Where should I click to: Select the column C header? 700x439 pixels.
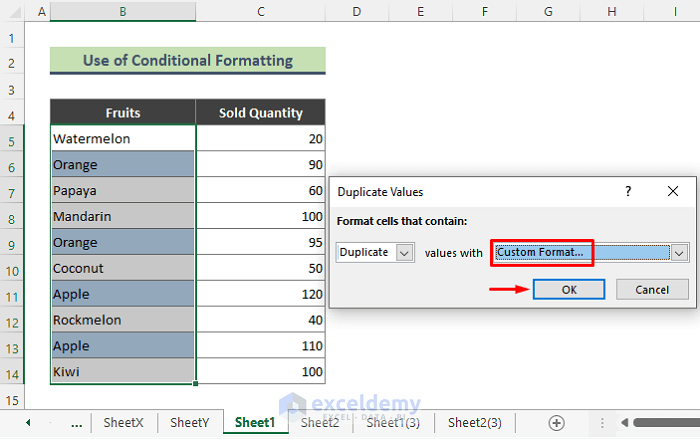(x=260, y=13)
